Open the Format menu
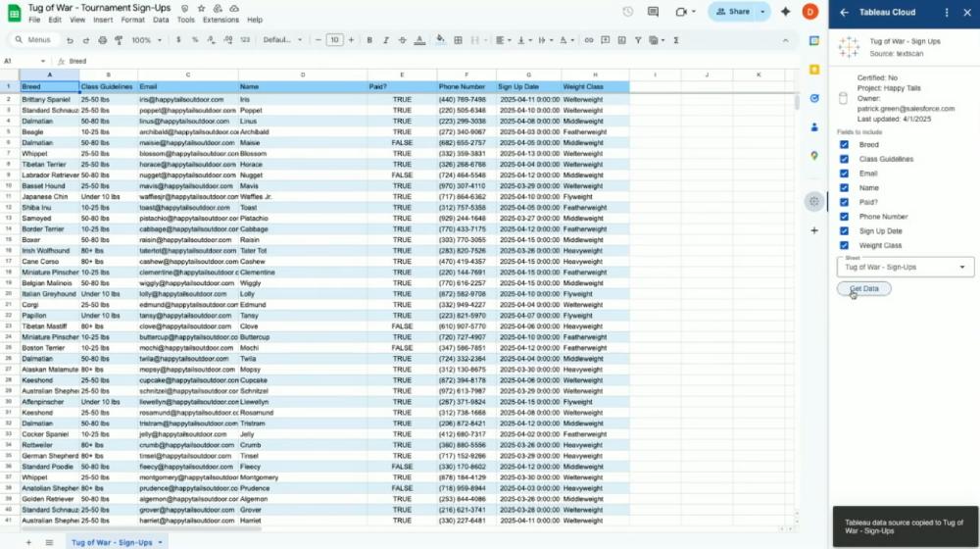980x549 pixels. click(x=132, y=20)
